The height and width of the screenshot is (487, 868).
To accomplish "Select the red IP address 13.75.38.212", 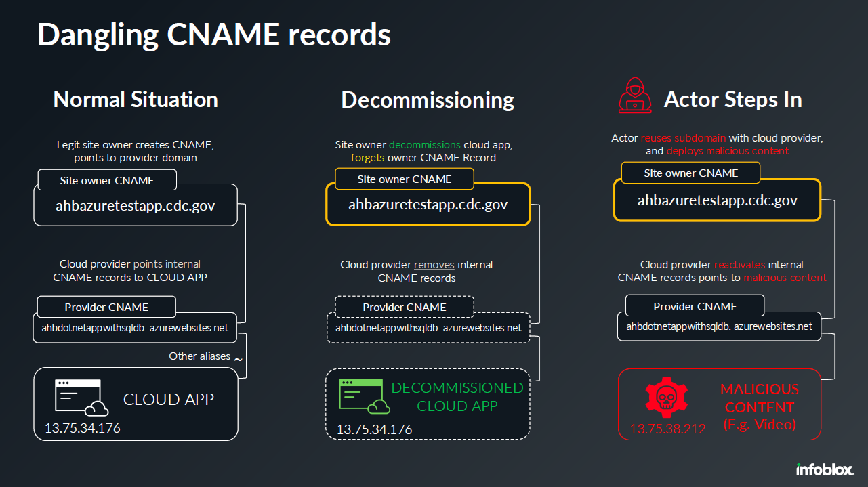I will [x=667, y=427].
